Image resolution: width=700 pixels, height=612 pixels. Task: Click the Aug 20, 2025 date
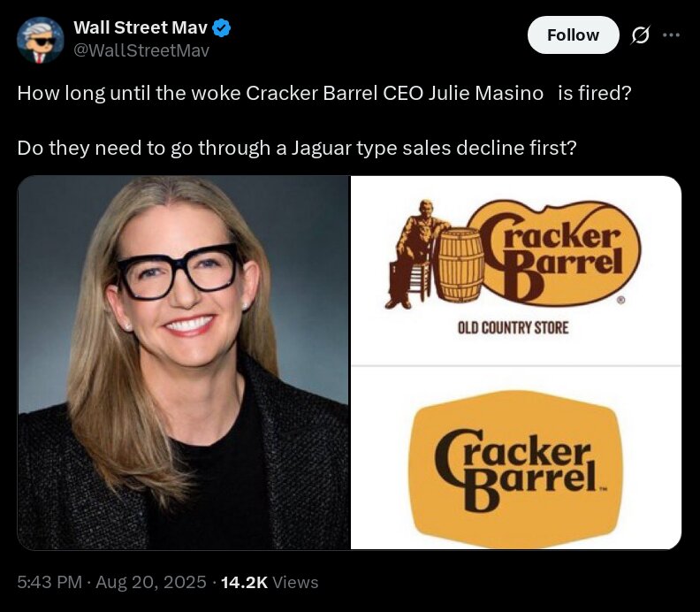click(x=151, y=582)
